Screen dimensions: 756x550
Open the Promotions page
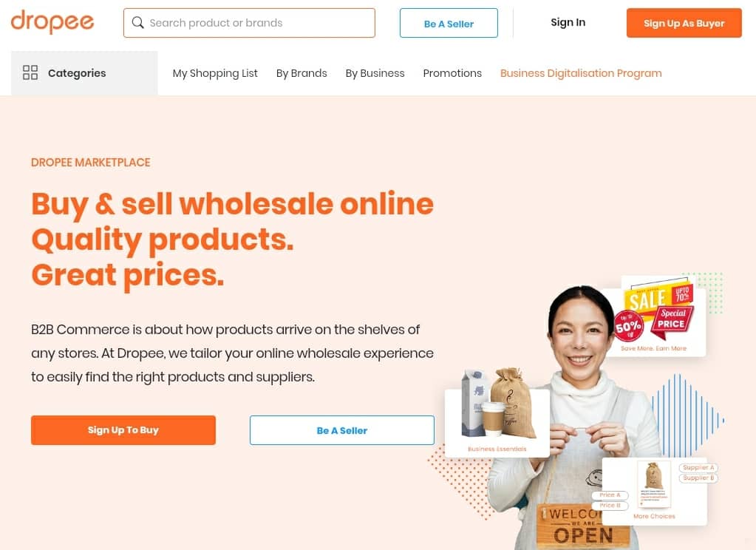pyautogui.click(x=452, y=73)
